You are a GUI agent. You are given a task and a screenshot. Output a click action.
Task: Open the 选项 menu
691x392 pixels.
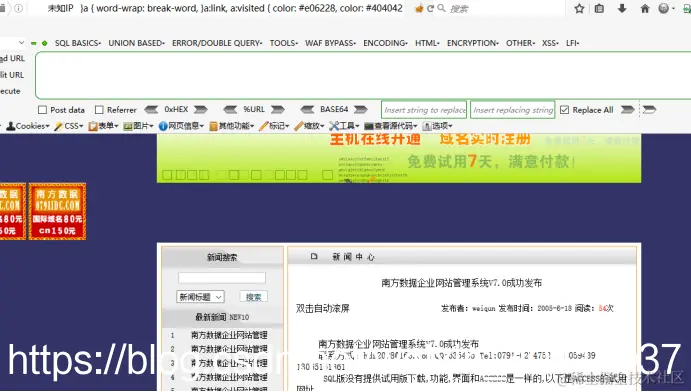coord(438,126)
